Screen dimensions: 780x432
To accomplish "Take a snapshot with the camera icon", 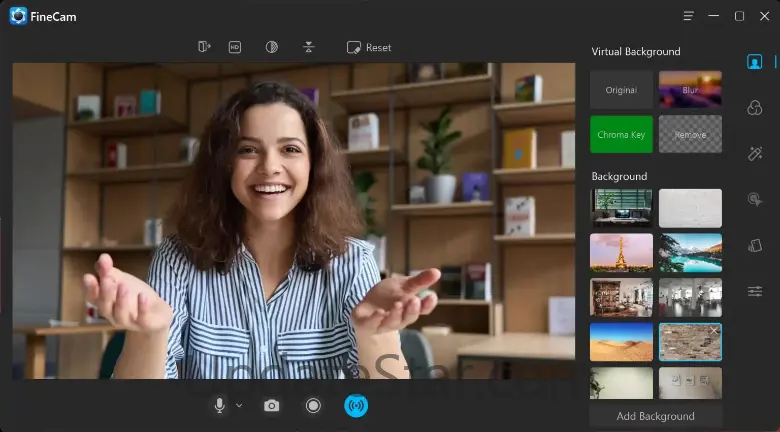I will point(271,406).
